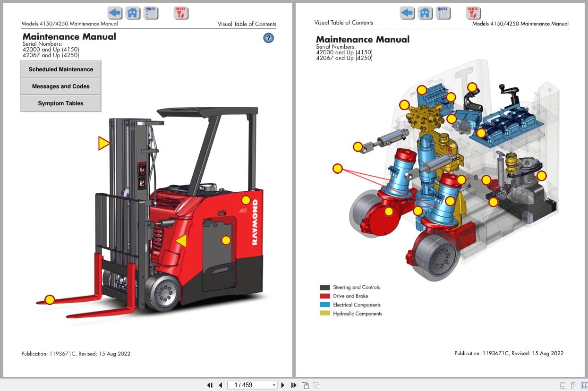Click hotspot on the black horn hose
This screenshot has width=588, height=391.
click(472, 87)
